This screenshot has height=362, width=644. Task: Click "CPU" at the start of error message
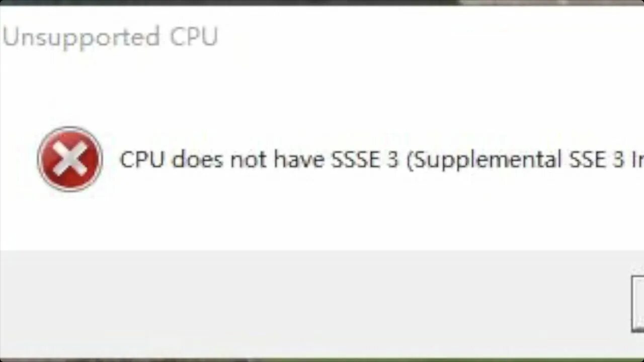(142, 159)
